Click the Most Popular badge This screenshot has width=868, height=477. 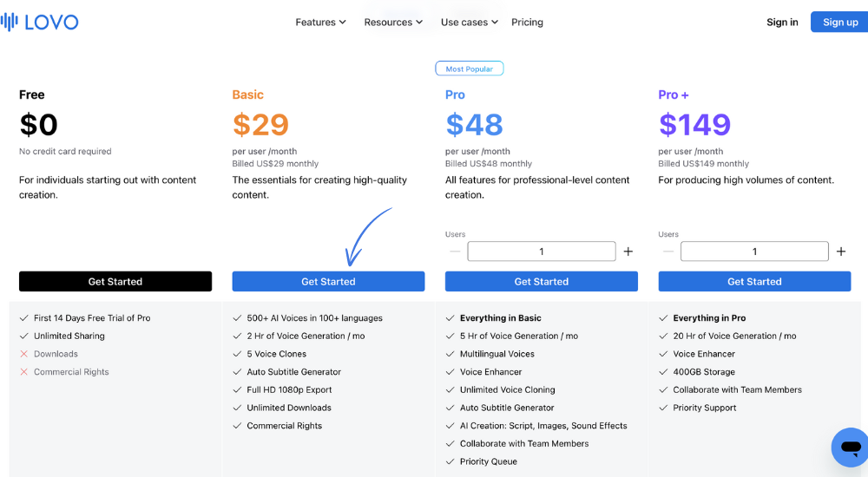(470, 69)
